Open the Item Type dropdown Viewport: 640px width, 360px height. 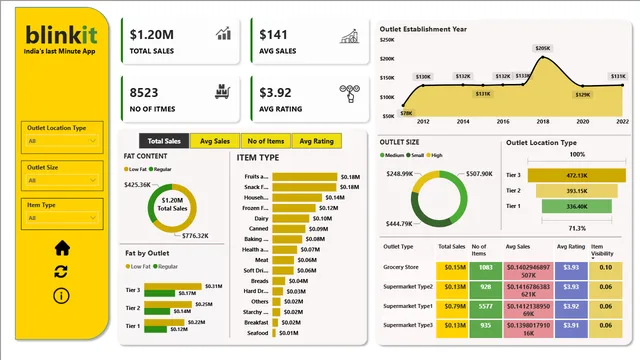coord(62,218)
